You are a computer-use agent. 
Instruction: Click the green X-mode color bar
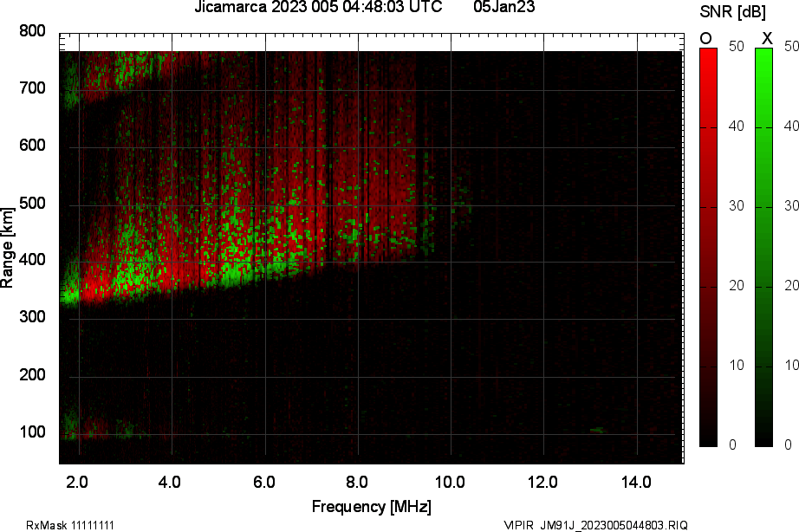(763, 247)
